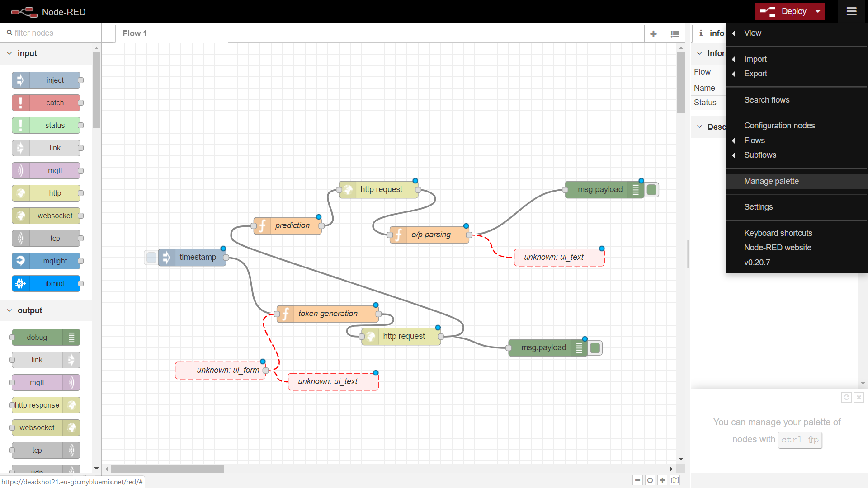Close the tip box
The height and width of the screenshot is (488, 868).
[859, 397]
